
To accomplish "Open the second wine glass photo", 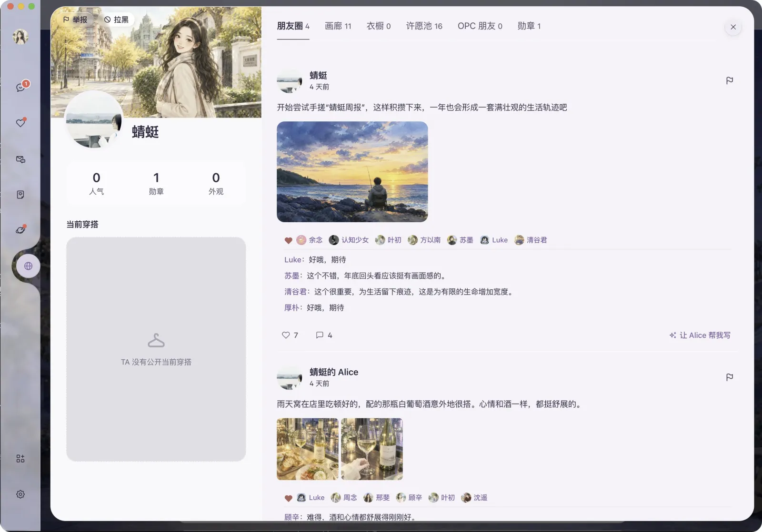I will tap(372, 449).
